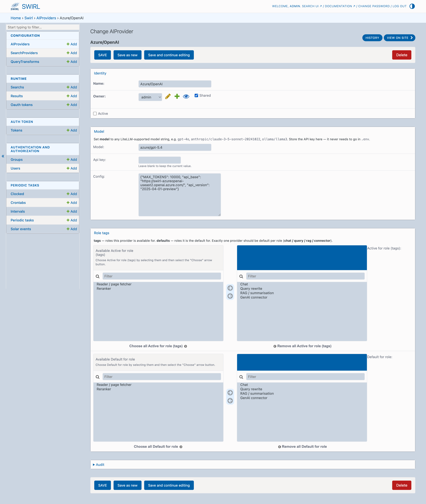
Task: Open the SEARCH UI link
Action: [x=312, y=6]
